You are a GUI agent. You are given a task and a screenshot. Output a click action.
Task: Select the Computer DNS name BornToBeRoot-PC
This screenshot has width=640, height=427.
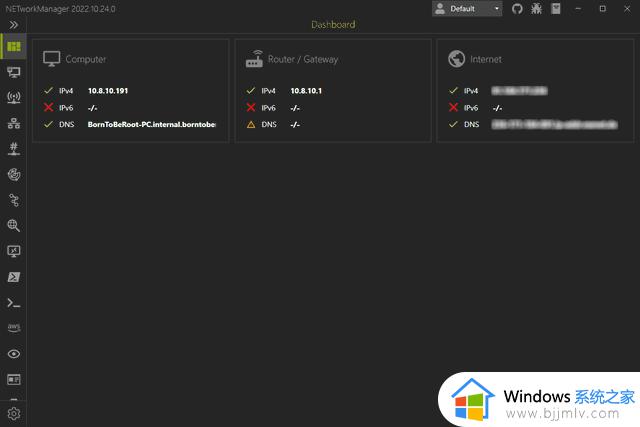pyautogui.click(x=151, y=125)
